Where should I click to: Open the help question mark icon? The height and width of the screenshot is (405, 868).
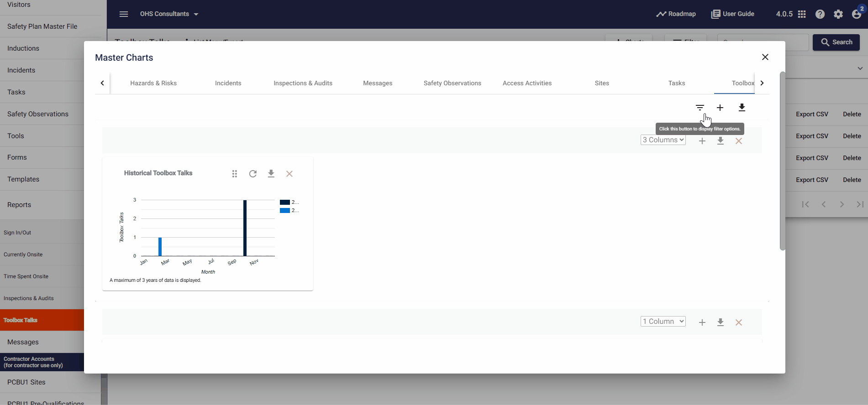click(x=820, y=14)
